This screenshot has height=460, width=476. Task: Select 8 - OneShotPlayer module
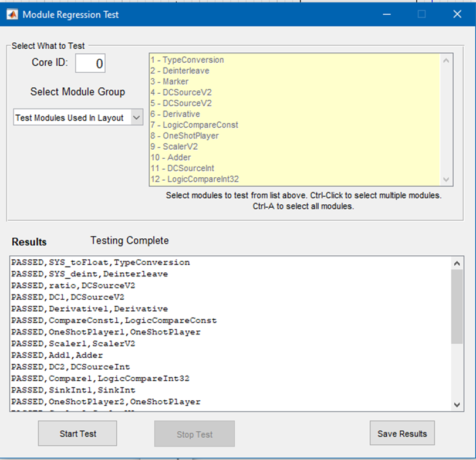184,136
